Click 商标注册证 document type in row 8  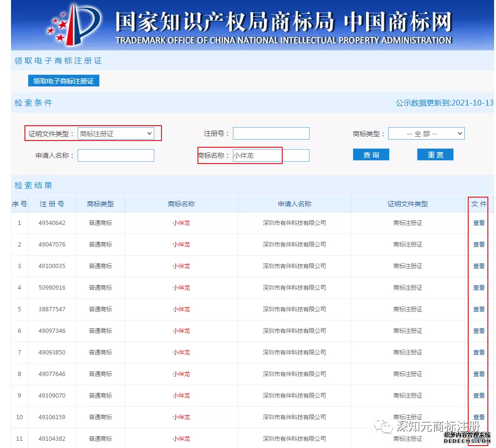[408, 374]
